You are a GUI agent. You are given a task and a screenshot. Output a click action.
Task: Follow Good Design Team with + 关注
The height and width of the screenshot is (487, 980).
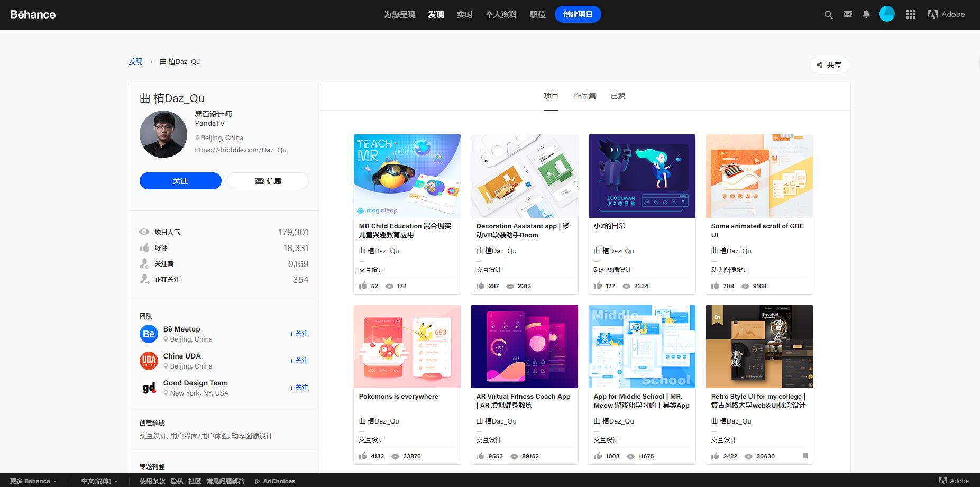point(299,388)
